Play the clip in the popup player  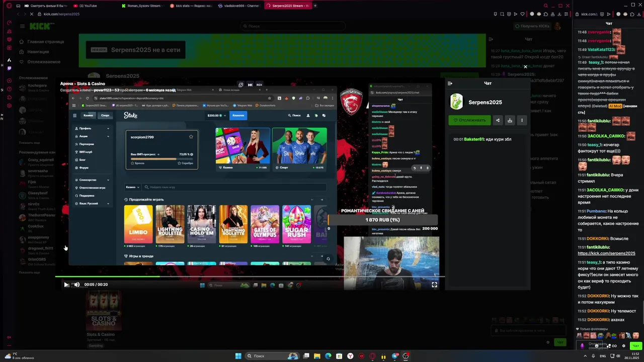66,285
